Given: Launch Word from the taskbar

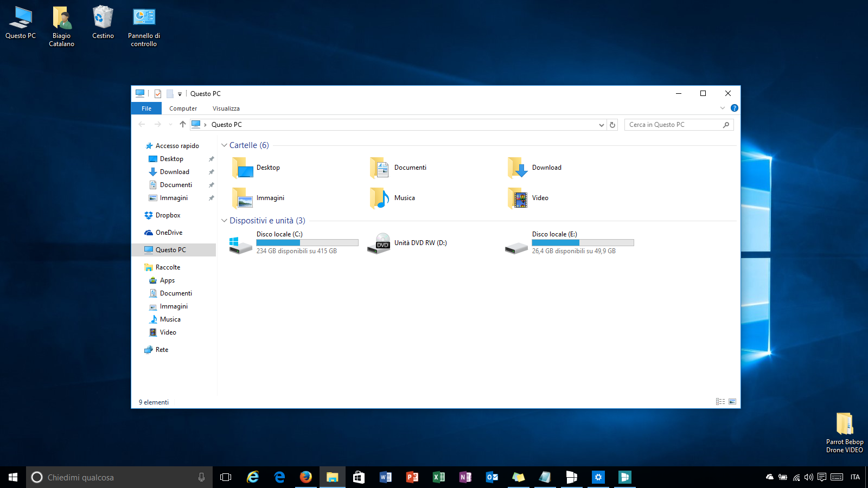Looking at the screenshot, I should click(x=386, y=477).
